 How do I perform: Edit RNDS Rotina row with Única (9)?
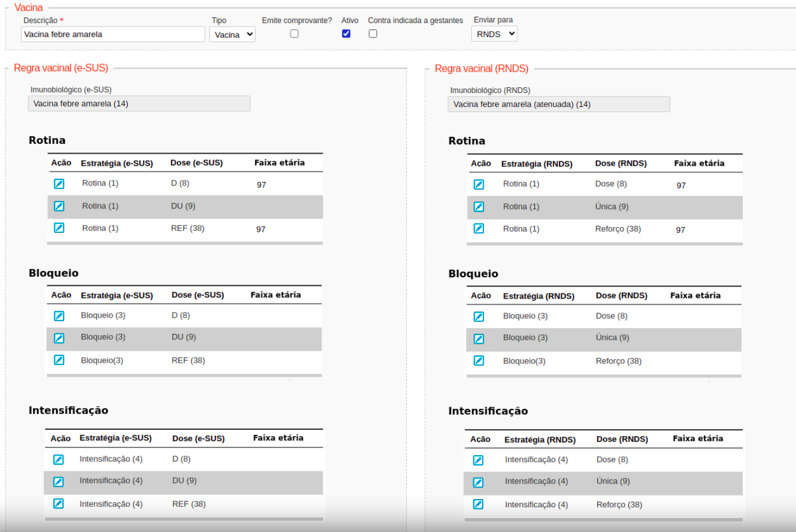479,207
